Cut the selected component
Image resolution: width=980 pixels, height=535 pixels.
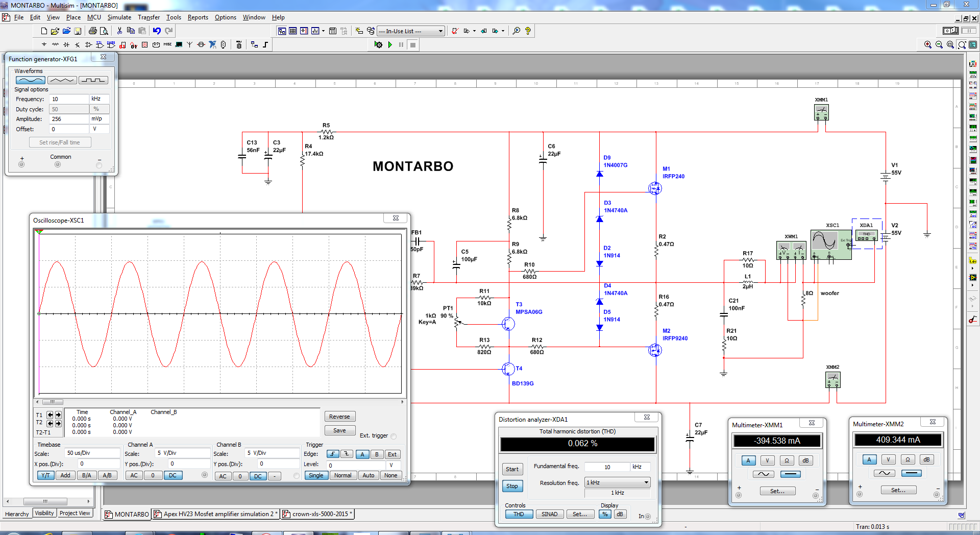pos(119,31)
